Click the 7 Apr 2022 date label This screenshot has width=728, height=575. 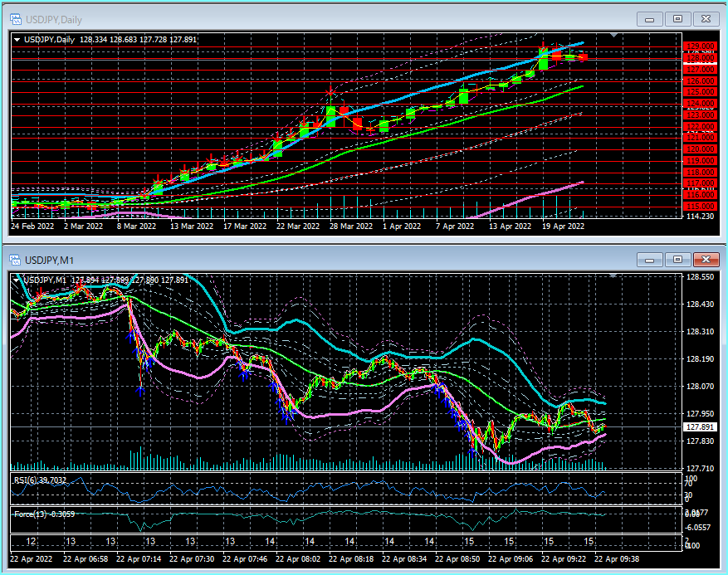[x=455, y=226]
